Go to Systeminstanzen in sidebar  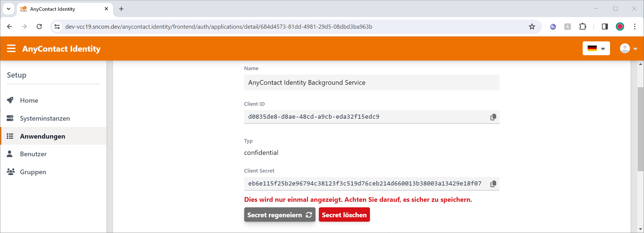(x=45, y=118)
